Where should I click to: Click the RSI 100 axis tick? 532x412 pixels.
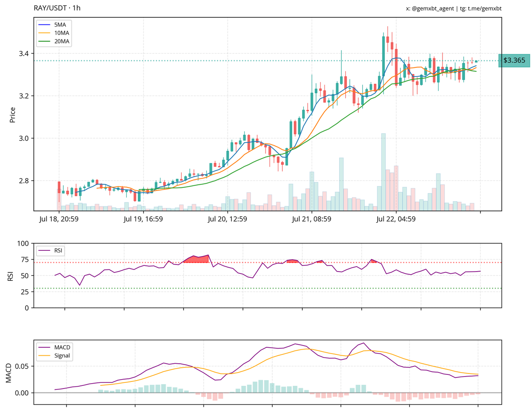click(x=23, y=244)
